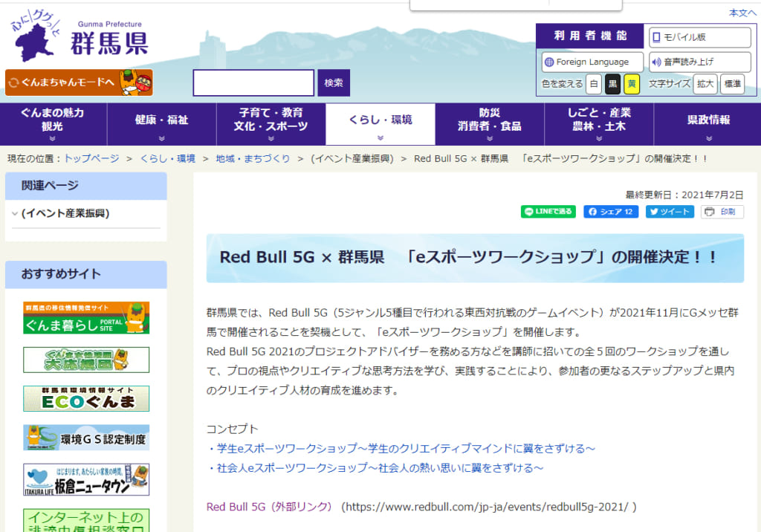
Task: Set page color to yellow 黄
Action: [x=632, y=84]
